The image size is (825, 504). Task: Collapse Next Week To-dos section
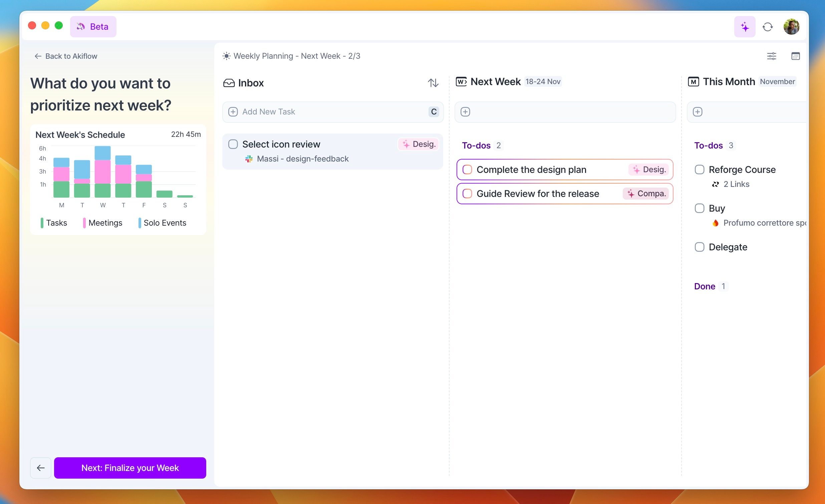pyautogui.click(x=476, y=145)
